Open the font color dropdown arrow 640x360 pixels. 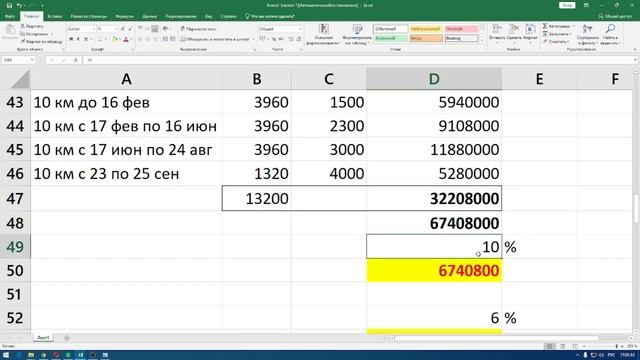point(131,39)
